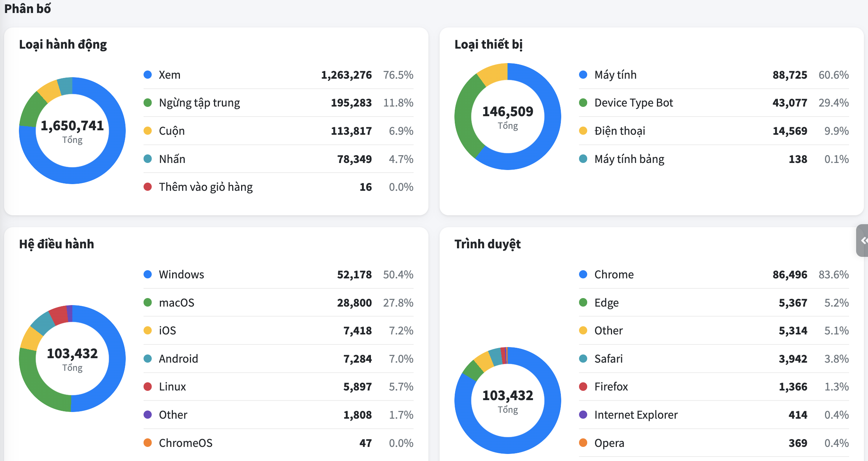Select the Chrome browser row label

tap(614, 275)
